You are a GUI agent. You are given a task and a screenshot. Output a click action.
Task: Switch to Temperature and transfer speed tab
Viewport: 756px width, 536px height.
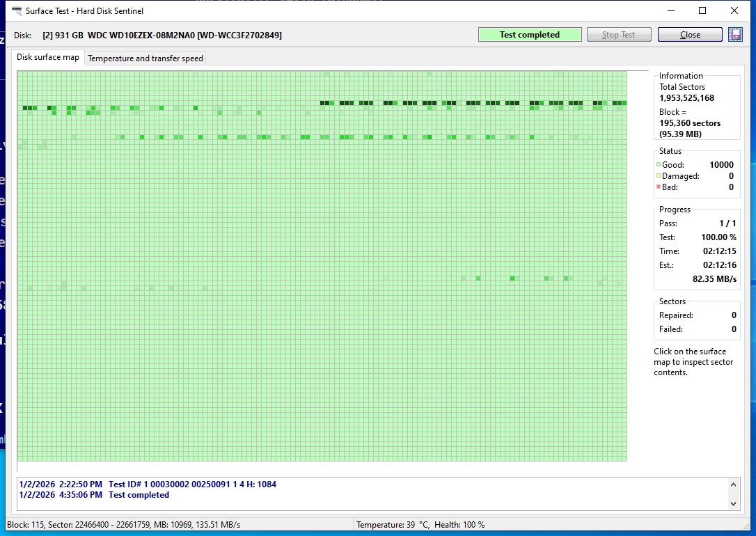145,58
